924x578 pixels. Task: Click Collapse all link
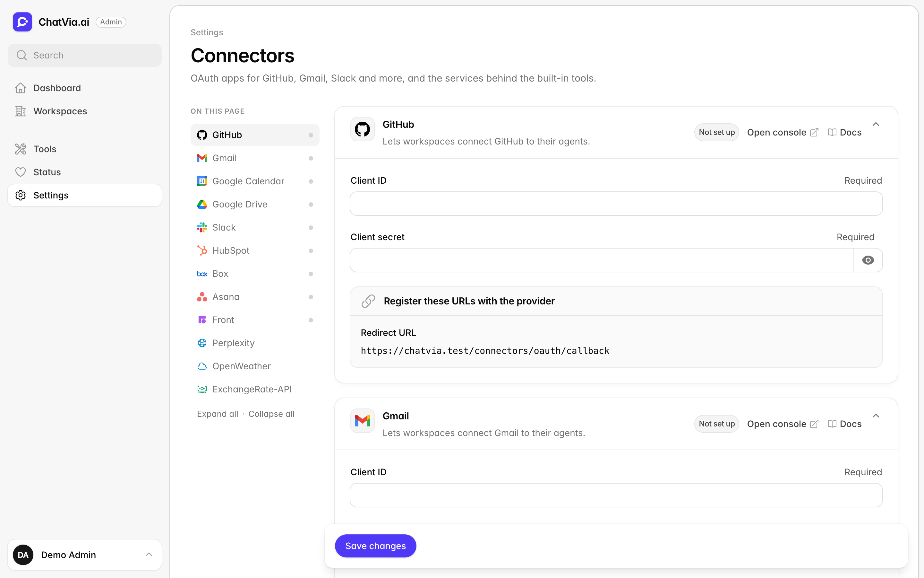point(271,414)
